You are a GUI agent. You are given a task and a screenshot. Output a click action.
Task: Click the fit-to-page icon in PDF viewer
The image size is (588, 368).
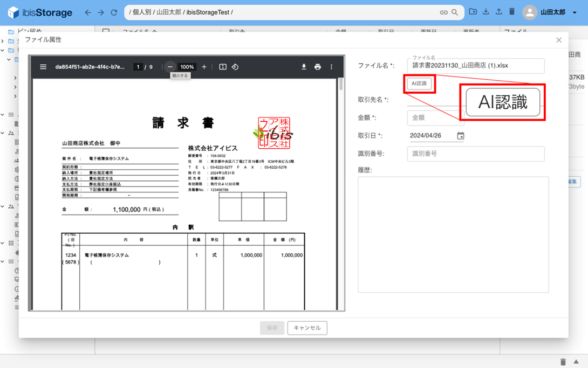click(223, 67)
